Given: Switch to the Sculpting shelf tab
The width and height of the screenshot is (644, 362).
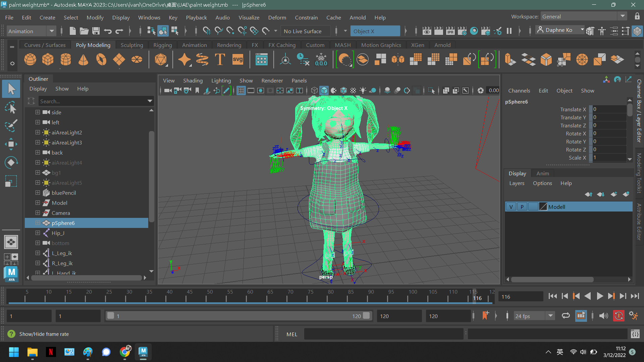Looking at the screenshot, I should pos(131,45).
